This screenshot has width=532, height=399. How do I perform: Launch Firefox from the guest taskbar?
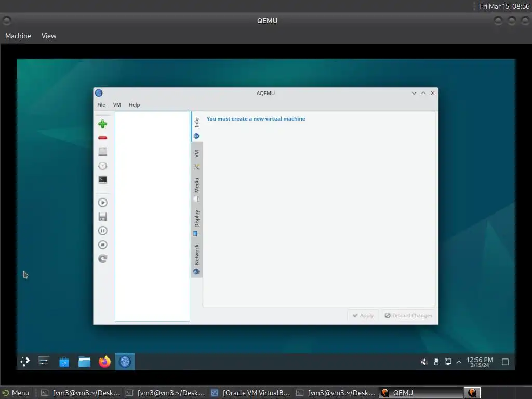(x=104, y=362)
